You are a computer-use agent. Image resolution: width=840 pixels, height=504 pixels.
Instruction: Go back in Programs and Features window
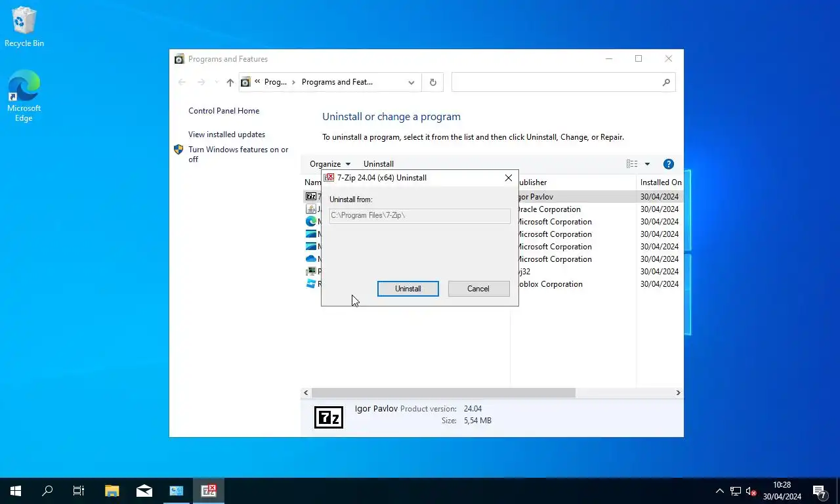pyautogui.click(x=182, y=82)
